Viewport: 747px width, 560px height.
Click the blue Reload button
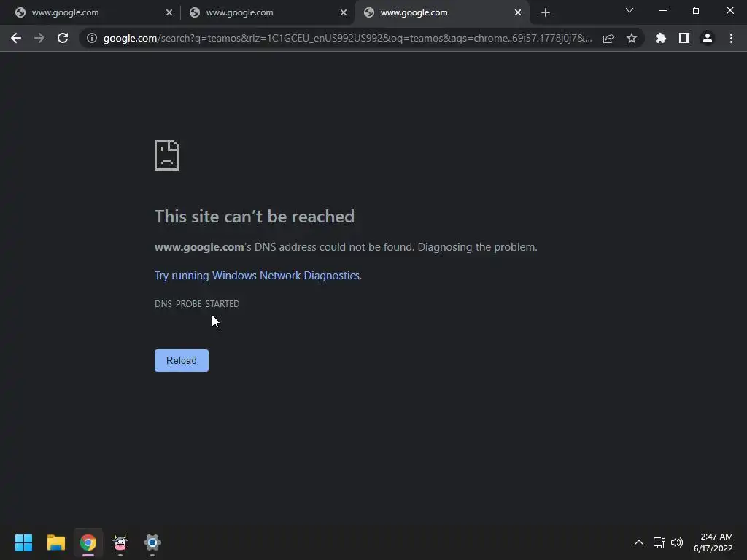click(182, 360)
